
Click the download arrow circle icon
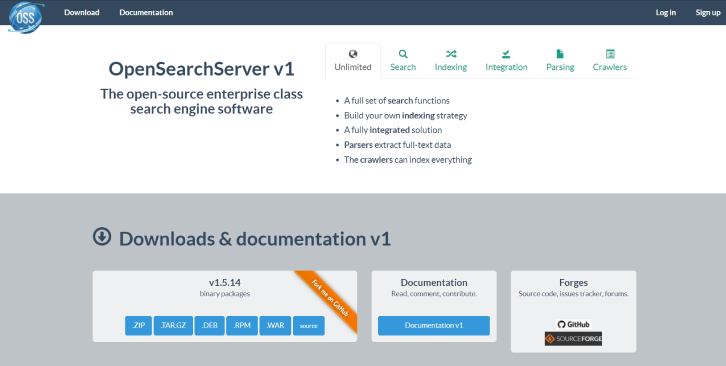click(x=102, y=236)
